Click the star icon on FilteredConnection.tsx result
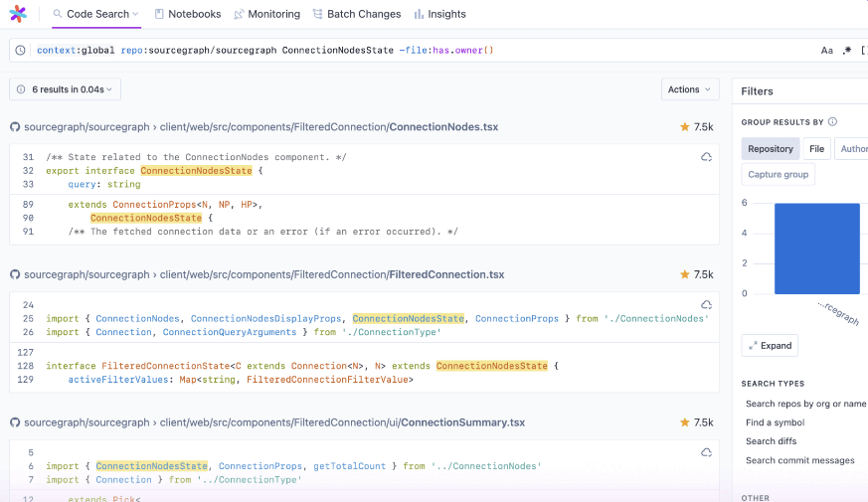The height and width of the screenshot is (502, 868). (685, 274)
